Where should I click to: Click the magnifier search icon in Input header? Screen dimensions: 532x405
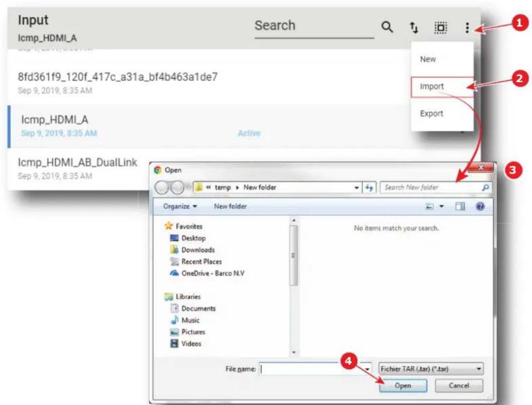[387, 27]
